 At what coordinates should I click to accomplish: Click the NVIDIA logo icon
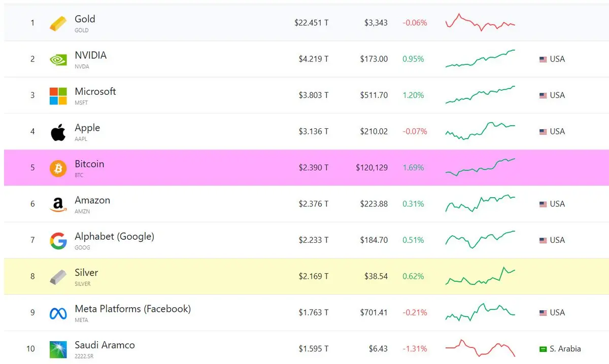pyautogui.click(x=58, y=59)
